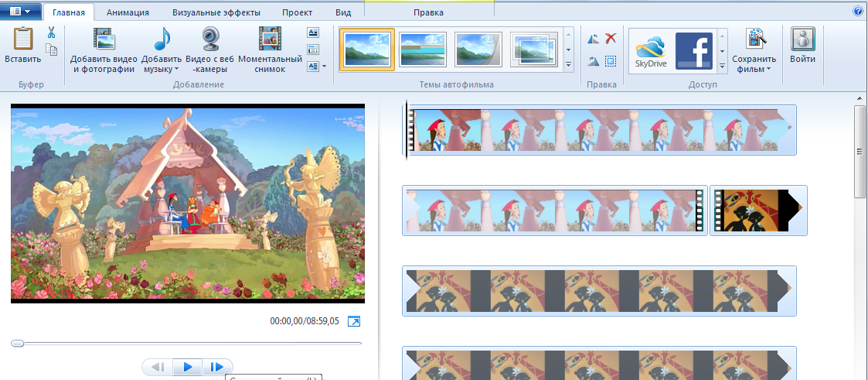Click the red X remove icon

611,38
